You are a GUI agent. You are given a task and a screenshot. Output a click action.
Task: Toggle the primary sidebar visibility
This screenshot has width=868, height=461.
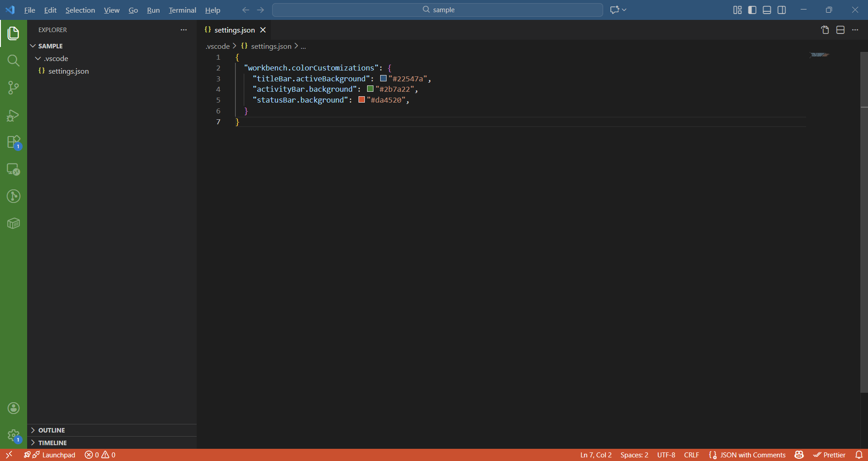point(752,9)
